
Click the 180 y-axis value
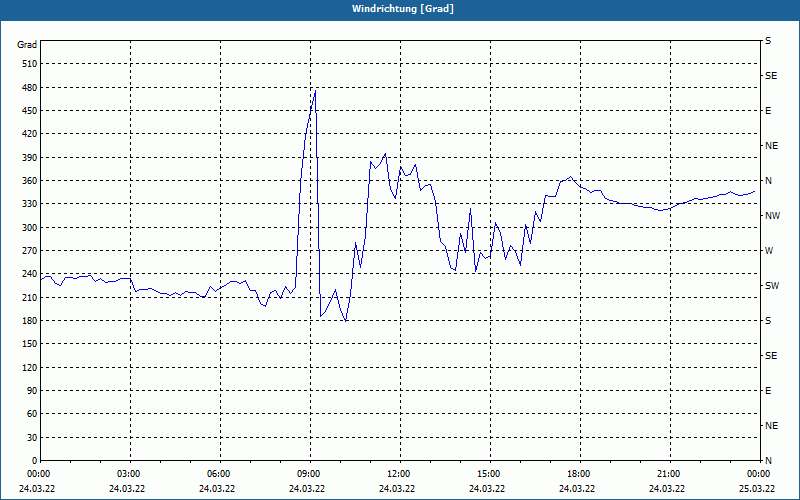[x=30, y=321]
